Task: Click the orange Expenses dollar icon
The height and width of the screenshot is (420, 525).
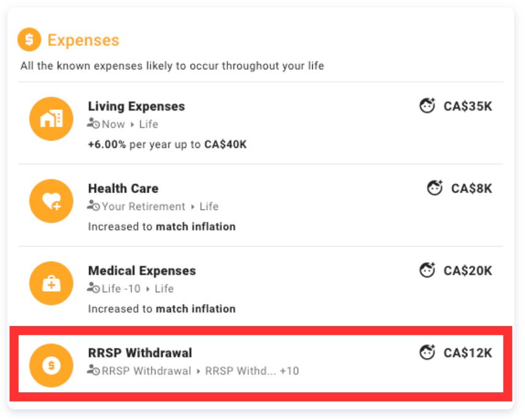Action: (28, 40)
